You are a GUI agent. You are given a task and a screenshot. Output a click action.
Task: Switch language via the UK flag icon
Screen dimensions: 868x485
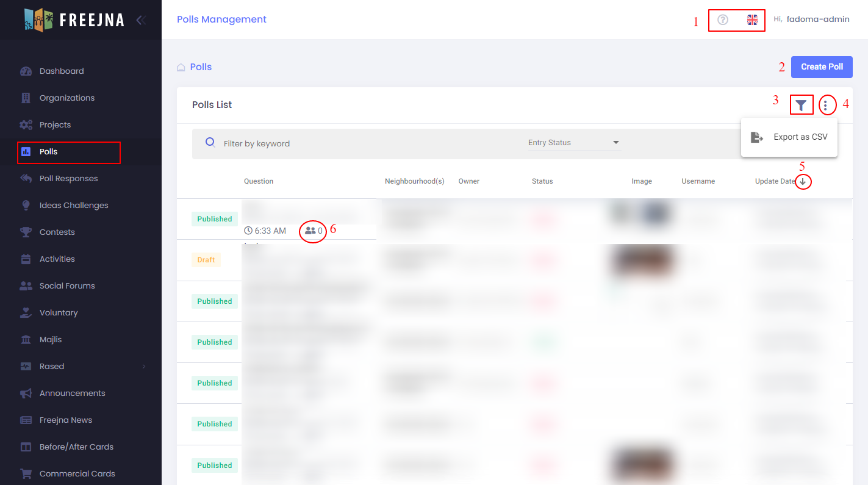pyautogui.click(x=752, y=20)
